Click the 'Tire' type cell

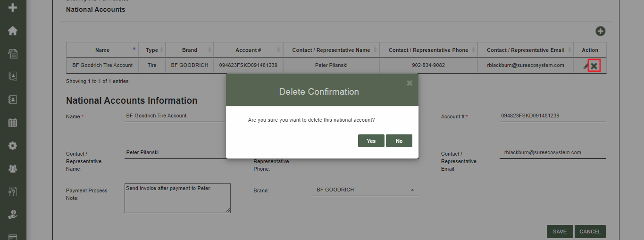coord(152,65)
